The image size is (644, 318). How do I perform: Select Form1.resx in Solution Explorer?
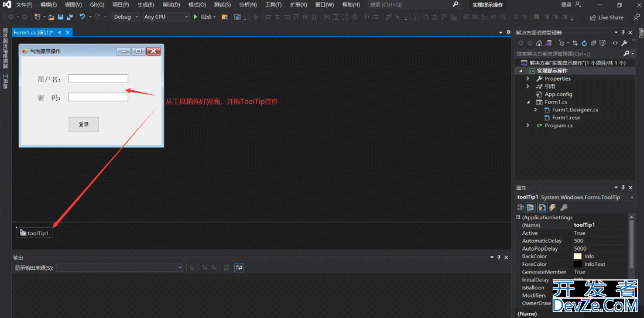point(566,118)
